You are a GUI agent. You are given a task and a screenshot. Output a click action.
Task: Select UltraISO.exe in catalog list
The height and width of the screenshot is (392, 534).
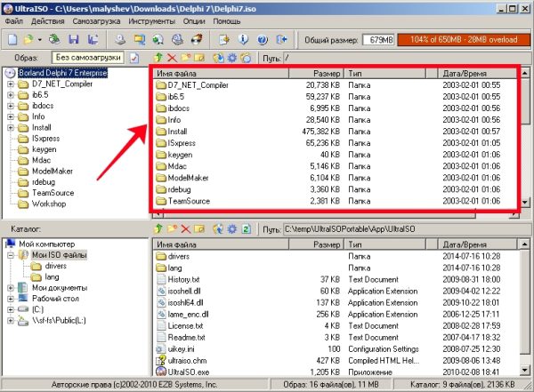(x=189, y=372)
